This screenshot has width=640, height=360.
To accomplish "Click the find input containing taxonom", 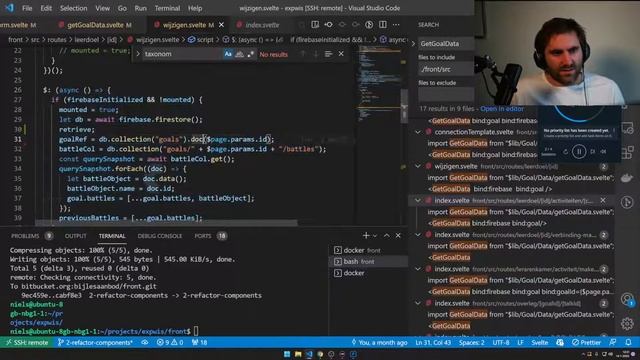I will (182, 54).
